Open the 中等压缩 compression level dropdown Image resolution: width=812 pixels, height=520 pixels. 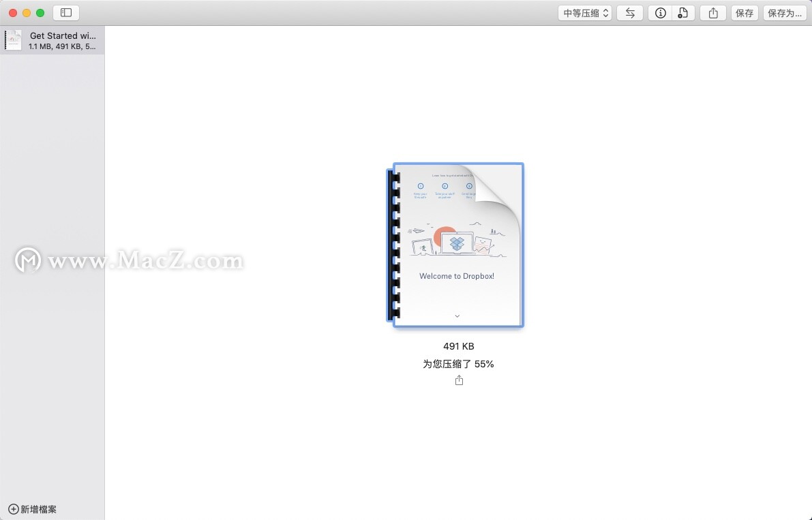pyautogui.click(x=585, y=13)
